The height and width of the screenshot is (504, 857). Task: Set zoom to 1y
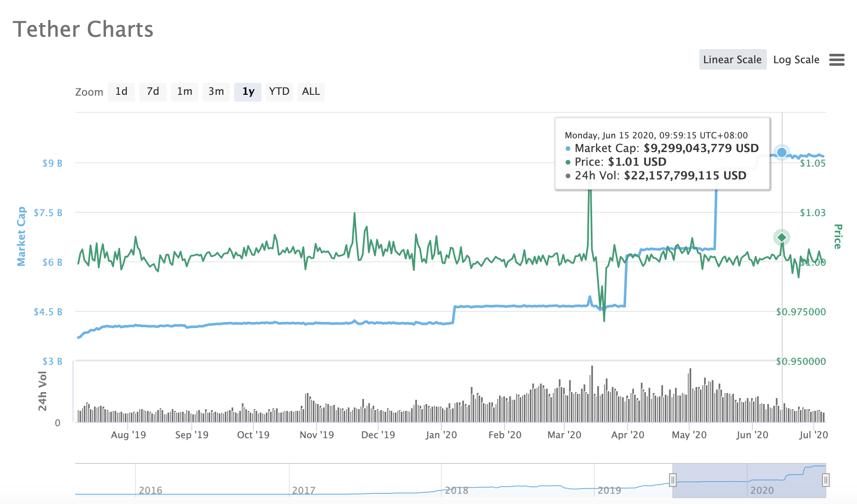248,92
